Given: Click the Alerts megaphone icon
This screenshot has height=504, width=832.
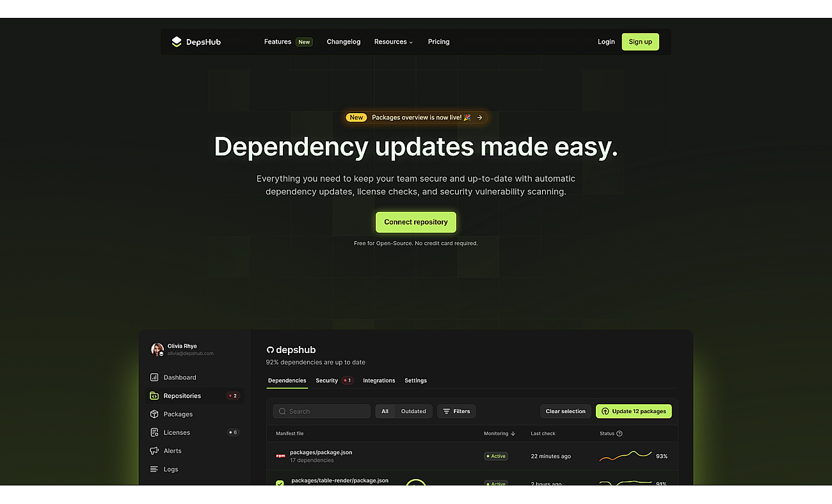Looking at the screenshot, I should pos(154,451).
